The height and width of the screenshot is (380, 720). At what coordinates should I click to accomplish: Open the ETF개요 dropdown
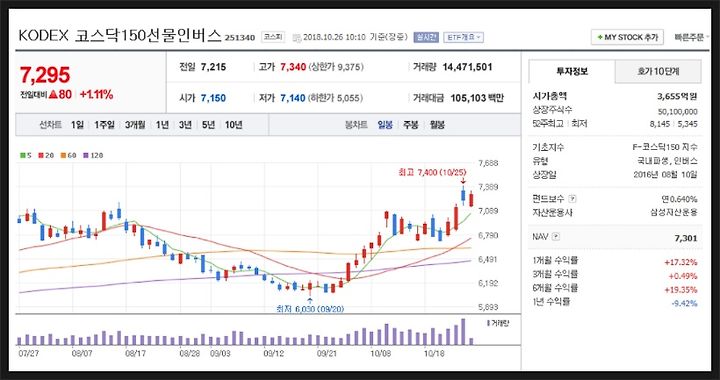(x=463, y=37)
